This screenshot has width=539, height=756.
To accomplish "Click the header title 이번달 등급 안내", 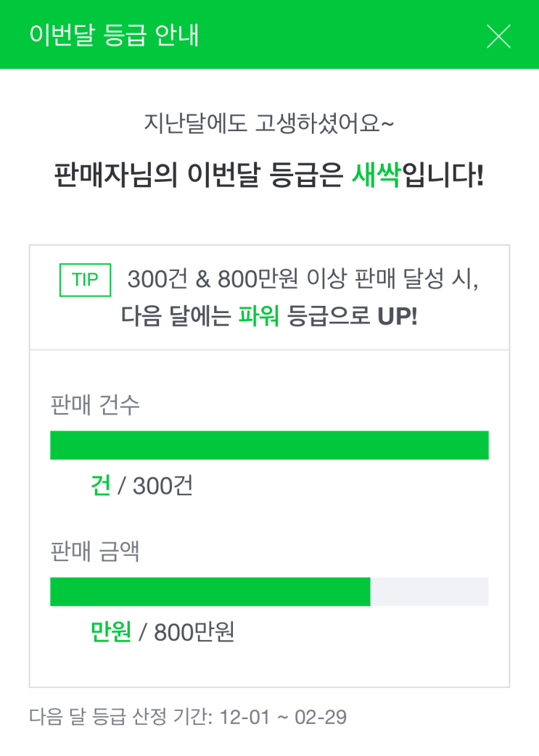I will 114,36.
